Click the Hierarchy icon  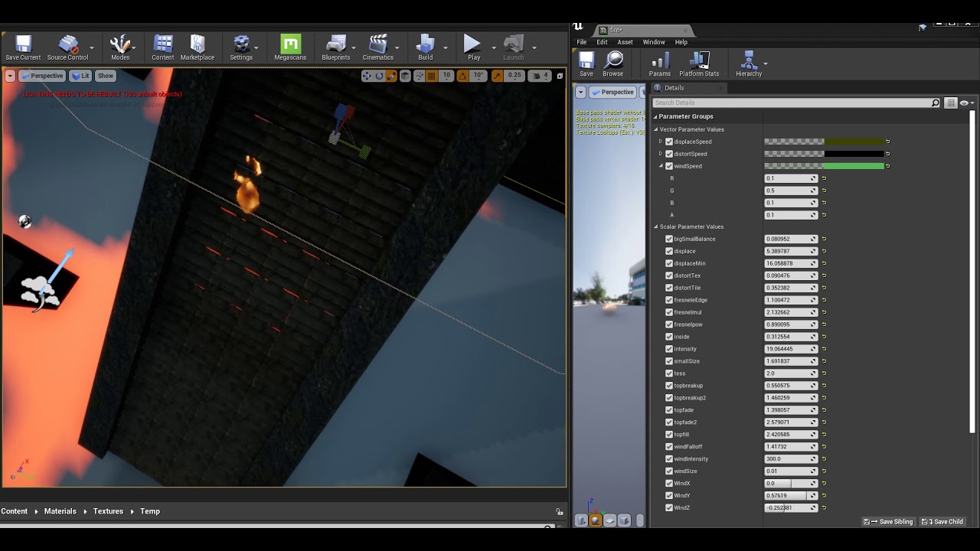pyautogui.click(x=749, y=64)
